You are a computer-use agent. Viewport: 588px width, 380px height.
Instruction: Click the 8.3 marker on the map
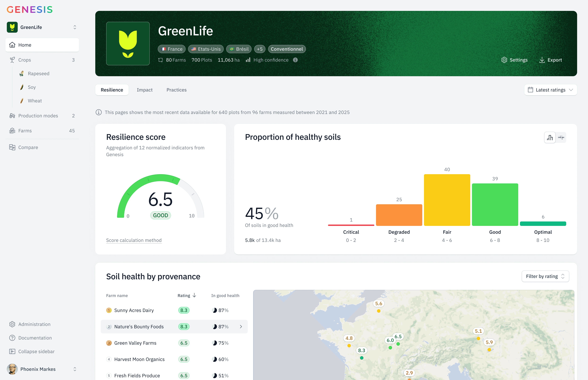(x=362, y=351)
